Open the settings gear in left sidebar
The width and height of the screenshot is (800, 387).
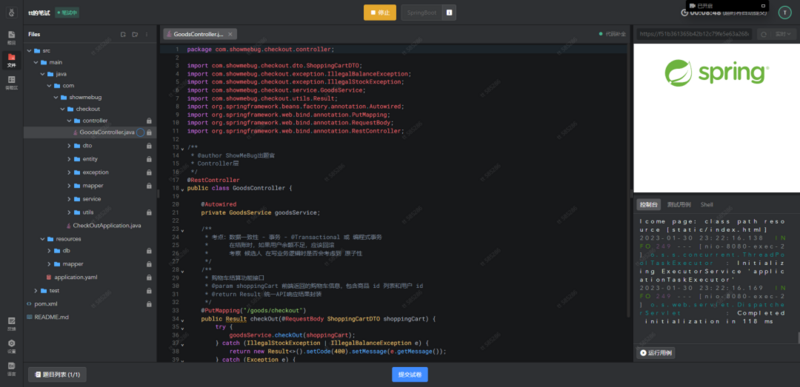[x=11, y=345]
